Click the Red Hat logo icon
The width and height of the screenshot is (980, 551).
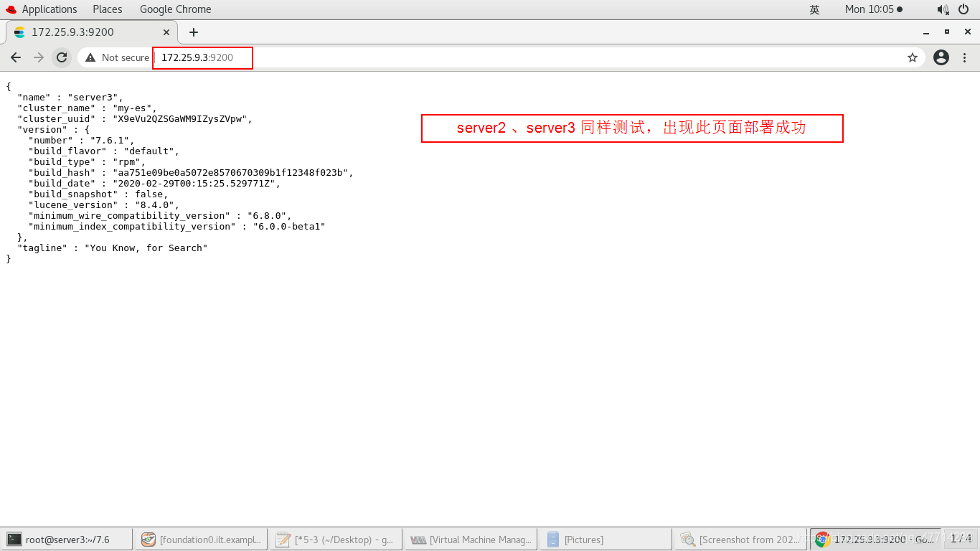tap(11, 9)
